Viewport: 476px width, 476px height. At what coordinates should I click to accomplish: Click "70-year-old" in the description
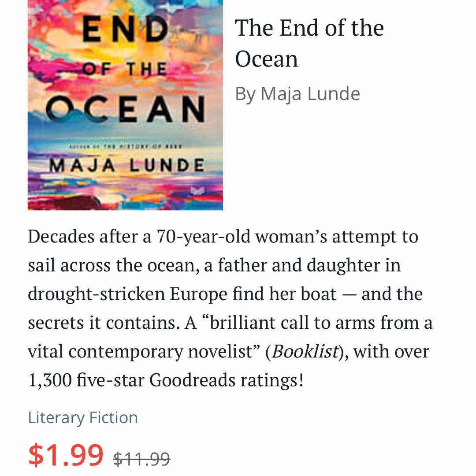coord(204,237)
